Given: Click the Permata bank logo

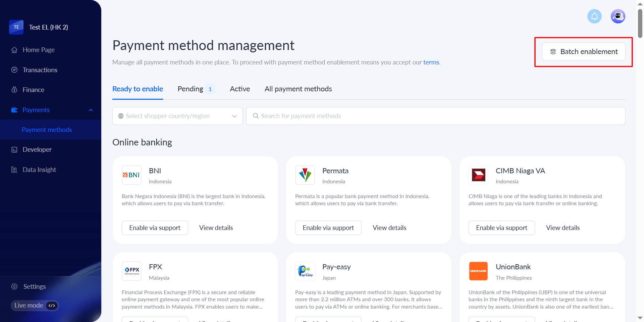Looking at the screenshot, I should (305, 175).
